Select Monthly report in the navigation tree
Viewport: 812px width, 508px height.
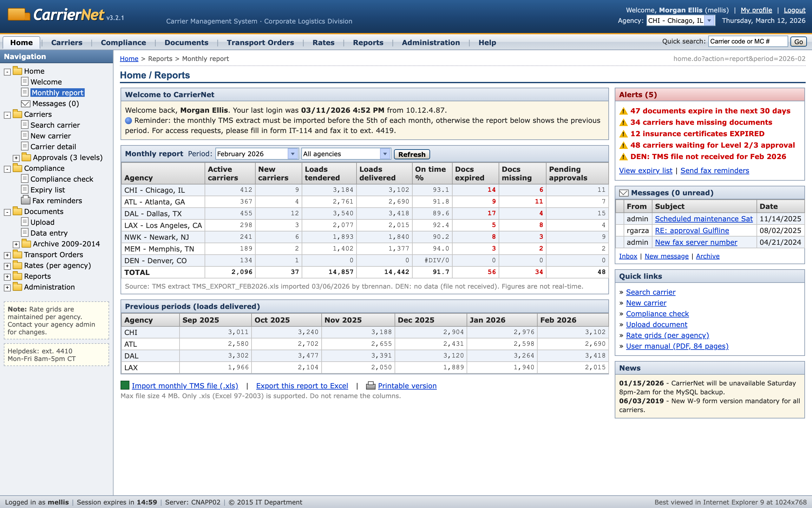pyautogui.click(x=57, y=93)
